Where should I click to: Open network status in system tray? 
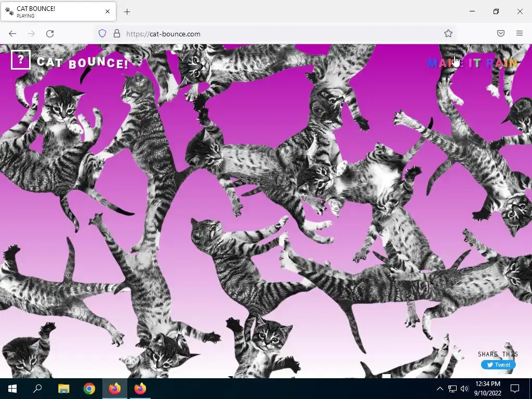pos(453,389)
